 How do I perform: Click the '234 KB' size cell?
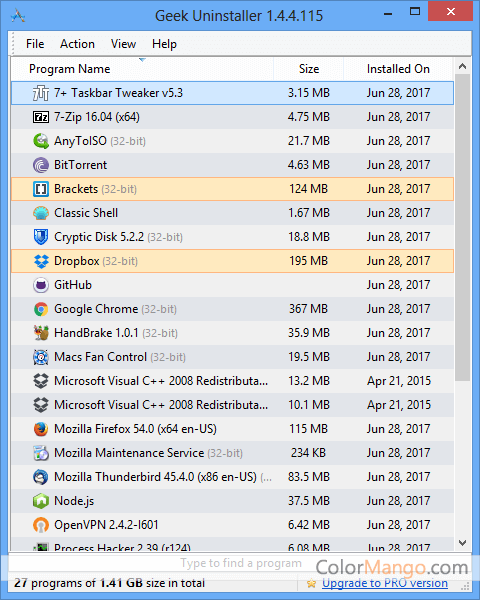309,453
